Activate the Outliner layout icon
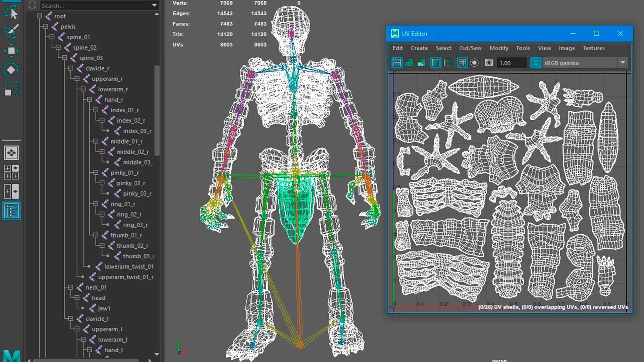Viewport: 644px width, 362px height. click(x=11, y=211)
